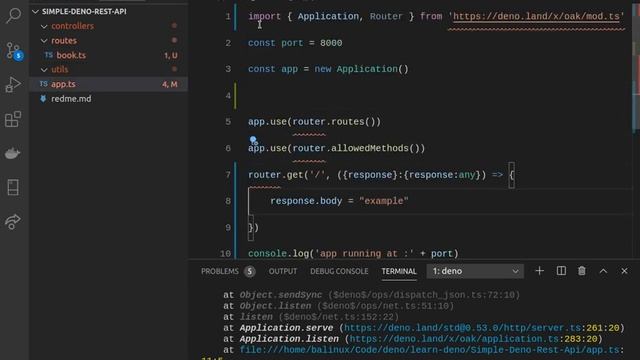Maximize the panel with up chevron

pos(603,271)
